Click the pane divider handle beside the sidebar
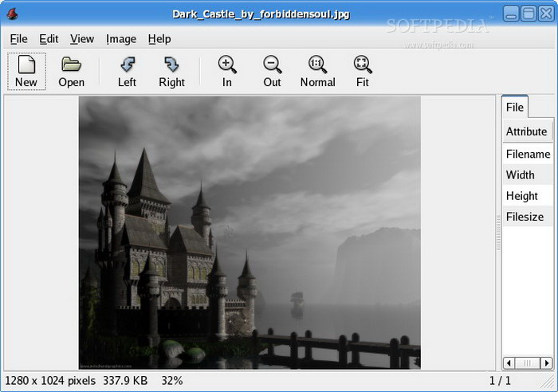The width and height of the screenshot is (558, 392). click(x=498, y=233)
